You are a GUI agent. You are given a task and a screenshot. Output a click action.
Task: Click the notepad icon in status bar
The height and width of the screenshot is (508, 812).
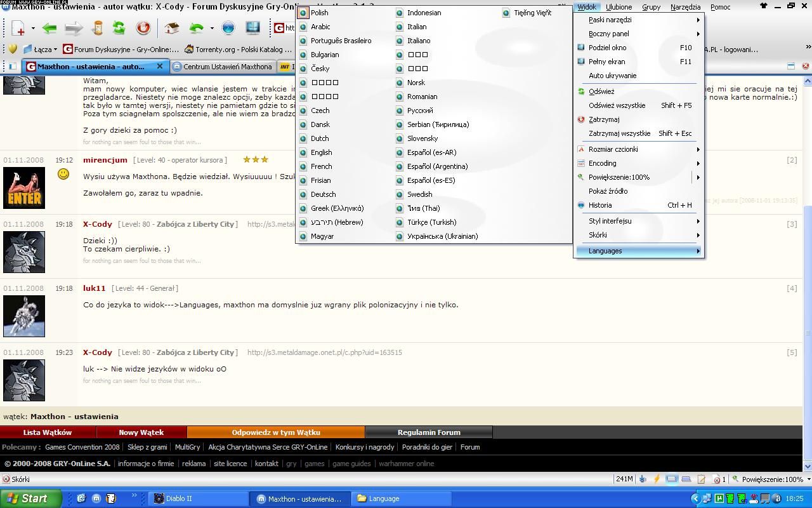pos(701,479)
